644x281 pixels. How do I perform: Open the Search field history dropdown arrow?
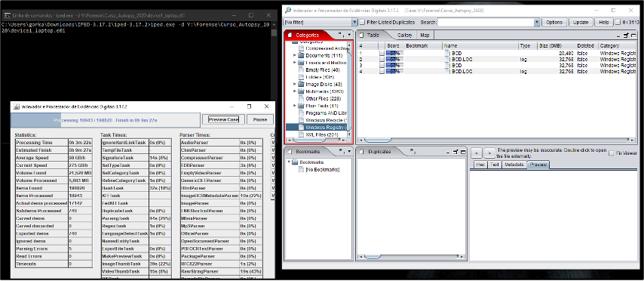click(536, 22)
